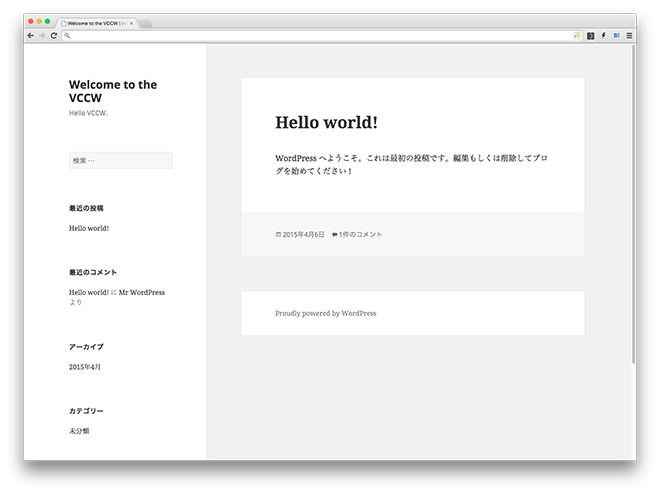The width and height of the screenshot is (660, 494).
Task: Open the 2015年4月 archive link
Action: pyautogui.click(x=86, y=367)
